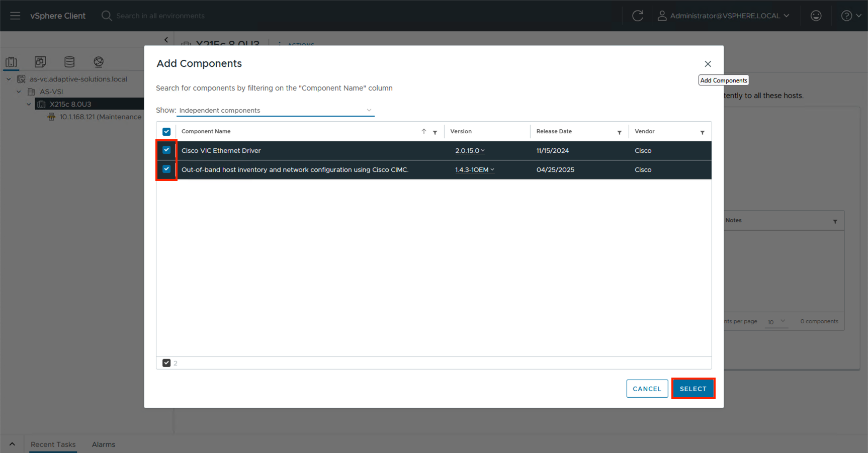This screenshot has height=453, width=868.
Task: Open the Storage inventory view
Action: [x=69, y=61]
